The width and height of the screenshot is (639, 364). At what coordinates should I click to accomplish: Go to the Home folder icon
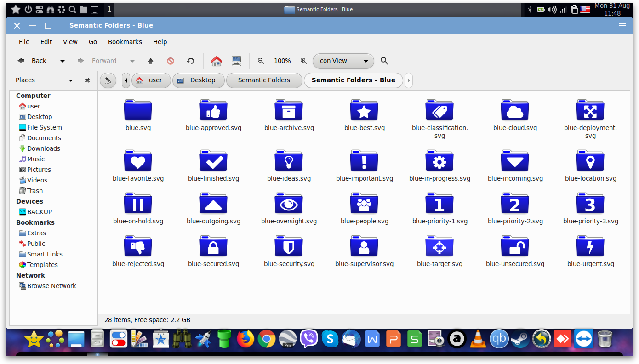[x=217, y=61]
